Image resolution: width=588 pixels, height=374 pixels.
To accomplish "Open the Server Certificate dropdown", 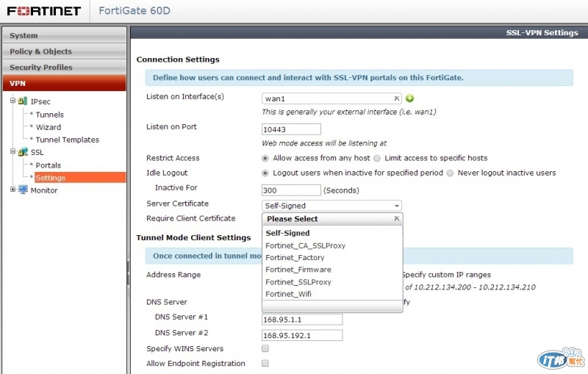I will coord(331,205).
